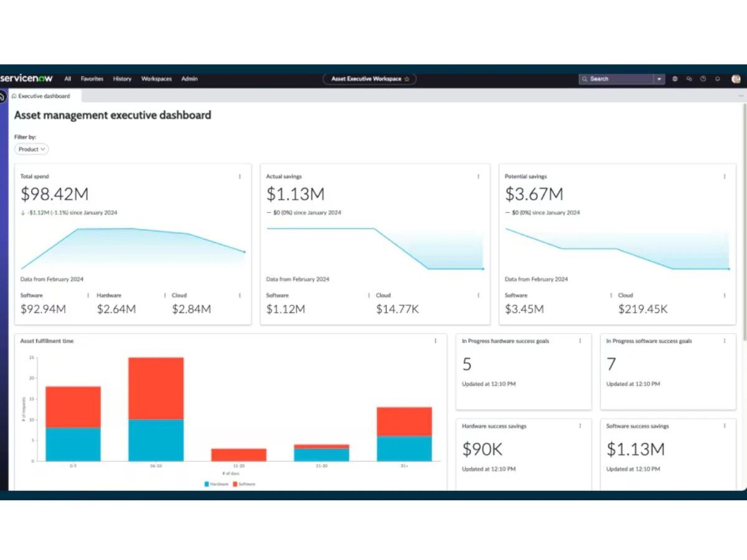
Task: Open In Progress hardware goals options
Action: (580, 341)
